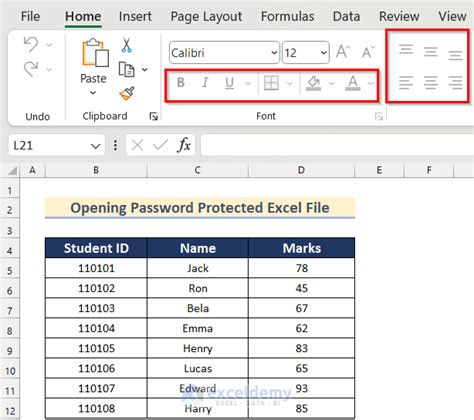This screenshot has height=420, width=474.
Task: Expand the Borders dropdown arrow
Action: click(290, 83)
